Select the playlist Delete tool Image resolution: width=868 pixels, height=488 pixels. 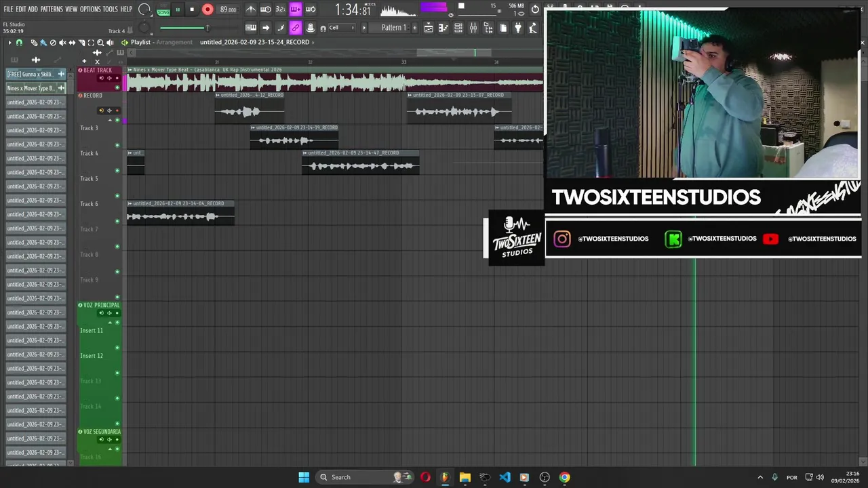[53, 43]
